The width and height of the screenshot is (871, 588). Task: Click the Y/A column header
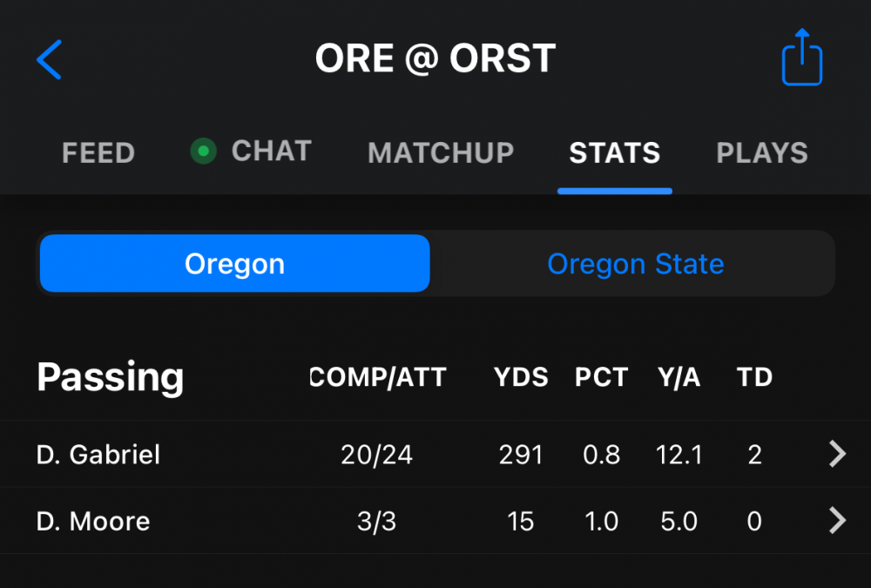(x=679, y=377)
